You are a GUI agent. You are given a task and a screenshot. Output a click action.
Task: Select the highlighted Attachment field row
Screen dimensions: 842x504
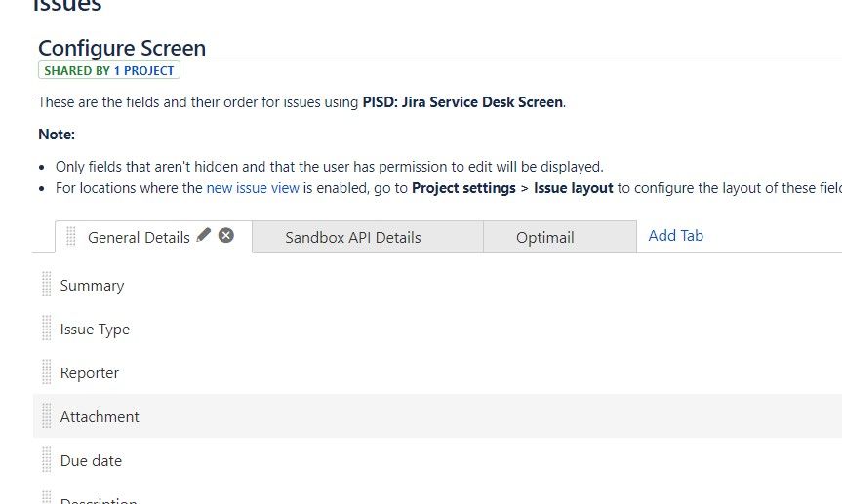(437, 416)
